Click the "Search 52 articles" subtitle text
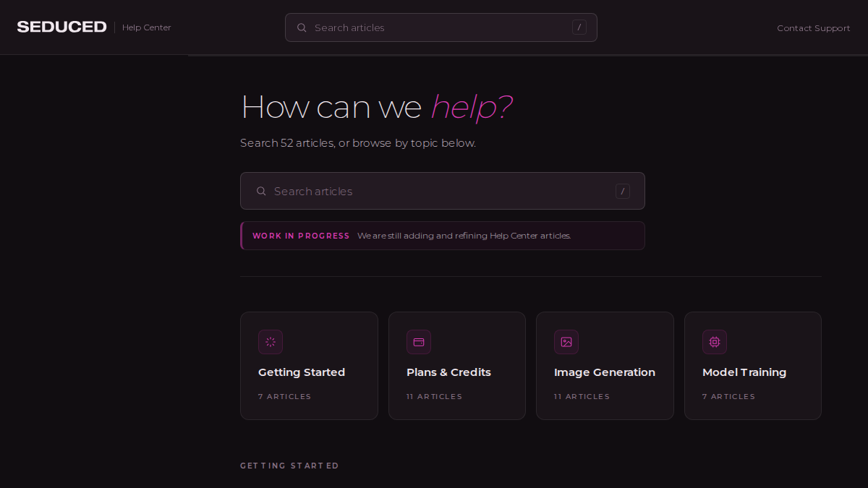This screenshot has width=868, height=488. pyautogui.click(x=358, y=143)
